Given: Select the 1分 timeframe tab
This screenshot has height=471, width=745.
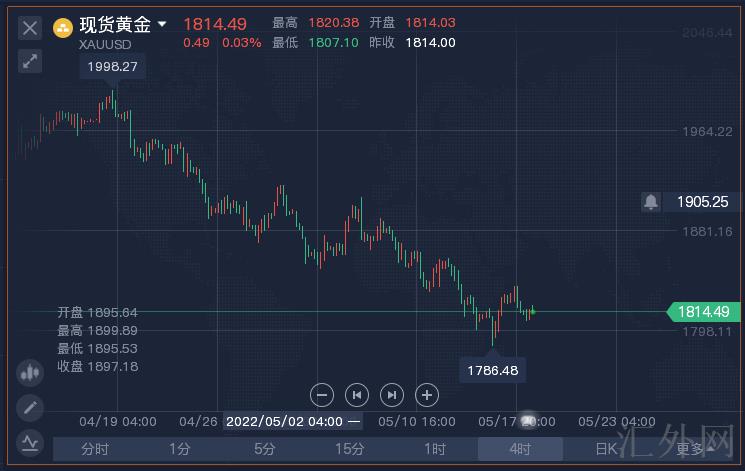Looking at the screenshot, I should pos(180,449).
